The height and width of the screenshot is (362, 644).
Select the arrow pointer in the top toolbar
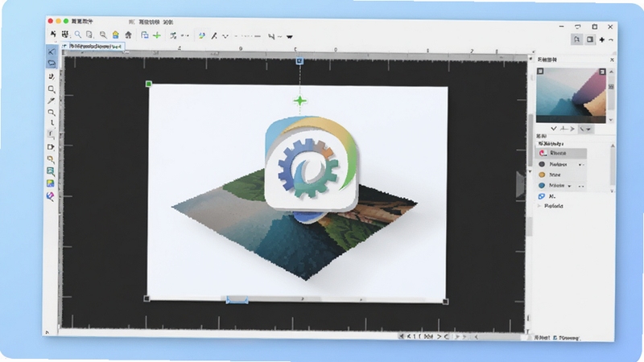[x=53, y=35]
